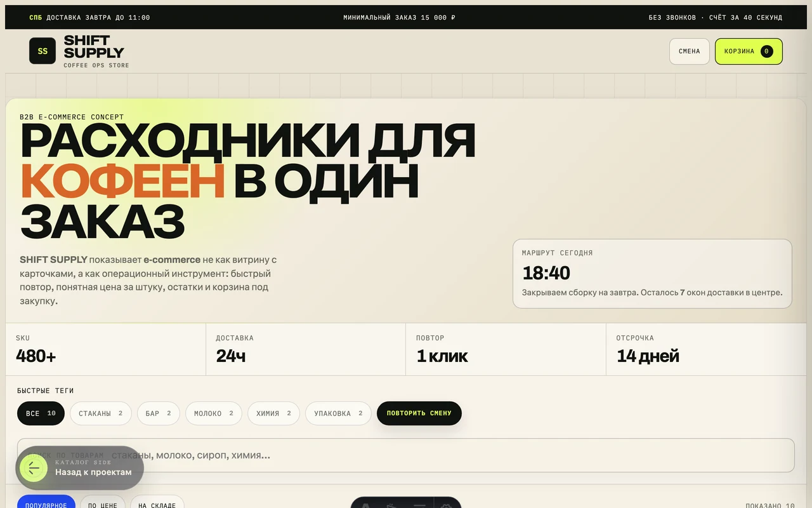Click the Без звонков · счёт за 40 секунд text
The width and height of the screenshot is (812, 508).
coord(715,18)
